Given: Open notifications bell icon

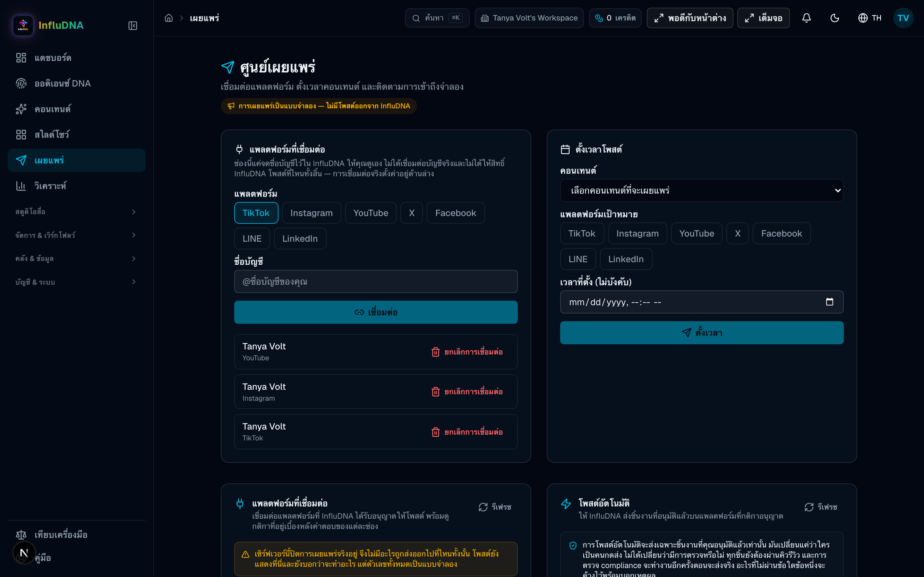Looking at the screenshot, I should point(806,18).
